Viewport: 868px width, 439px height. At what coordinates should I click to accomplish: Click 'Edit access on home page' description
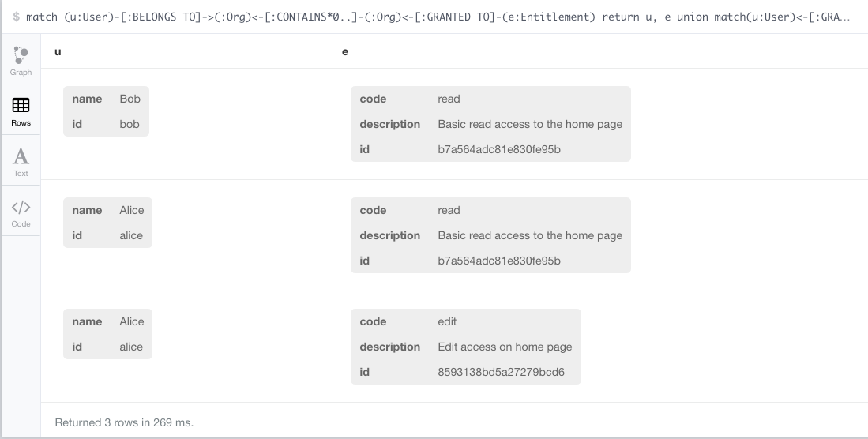click(505, 347)
